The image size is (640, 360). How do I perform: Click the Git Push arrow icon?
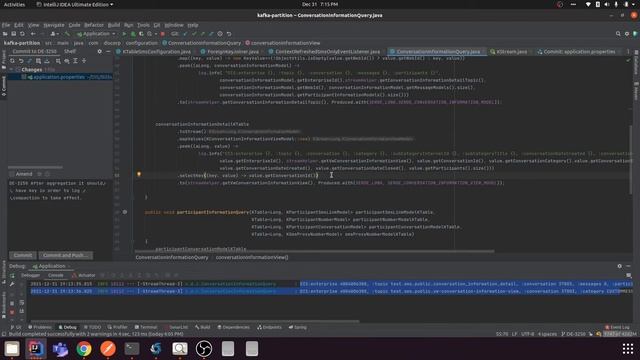(x=202, y=34)
